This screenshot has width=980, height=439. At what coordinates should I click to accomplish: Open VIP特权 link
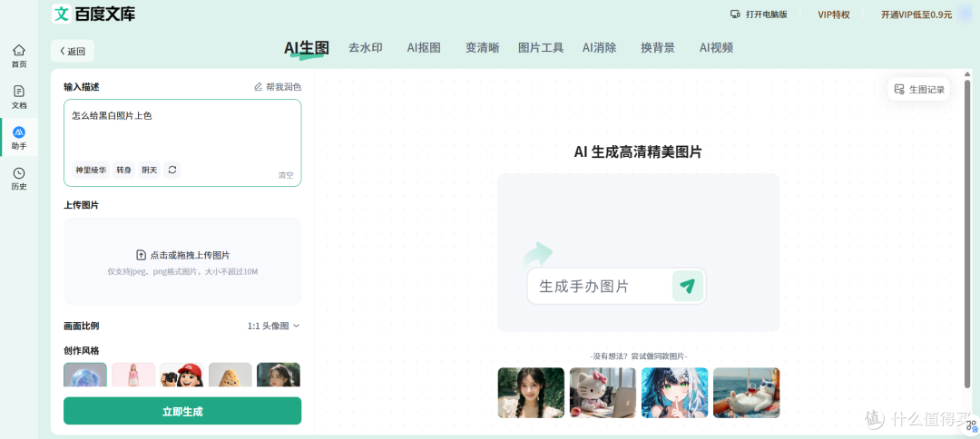tap(834, 15)
